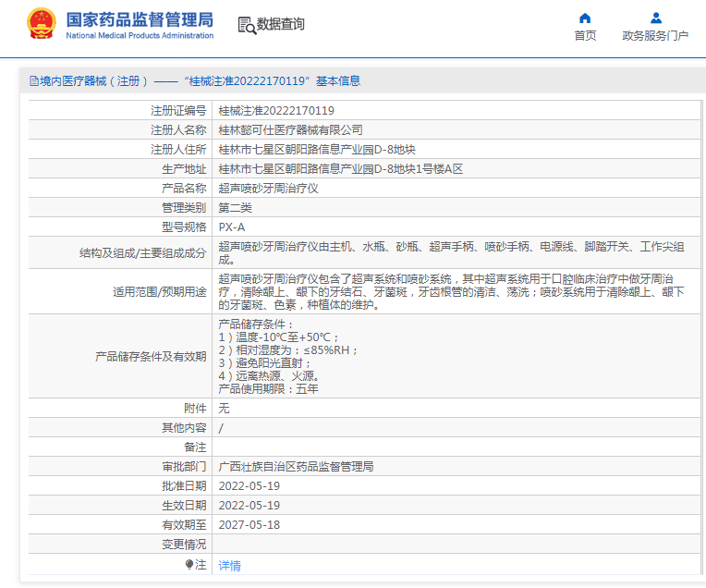This screenshot has width=706, height=588.
Task: Click expiry date 2027-05-18
Action: [x=249, y=525]
